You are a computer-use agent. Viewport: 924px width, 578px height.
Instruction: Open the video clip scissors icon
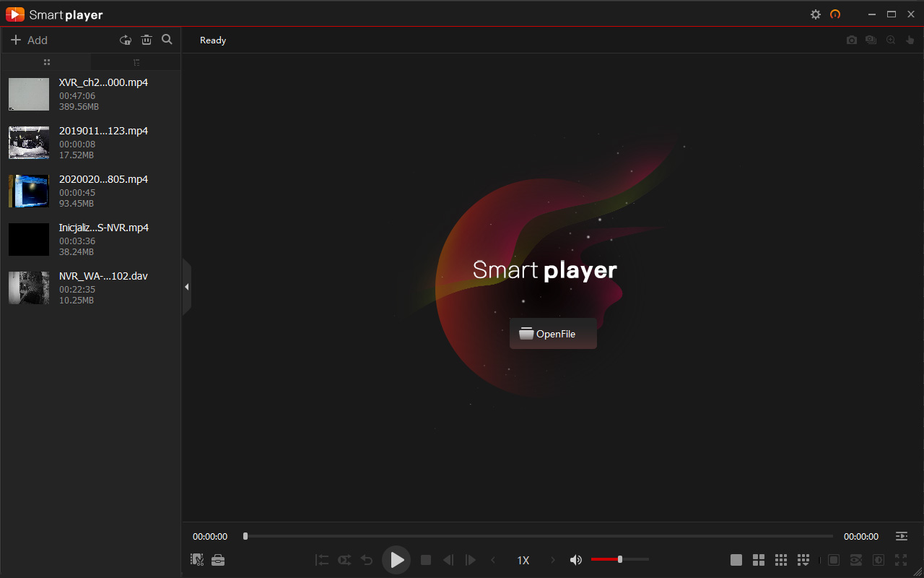click(197, 560)
